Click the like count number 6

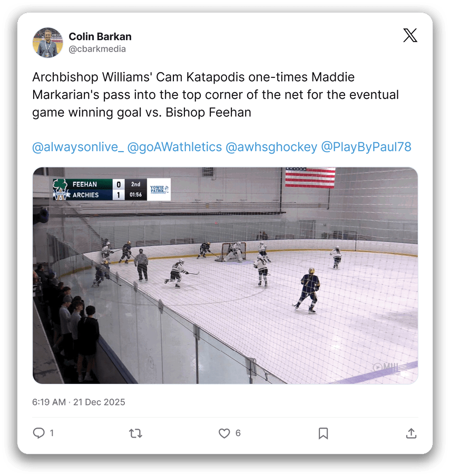click(x=238, y=433)
